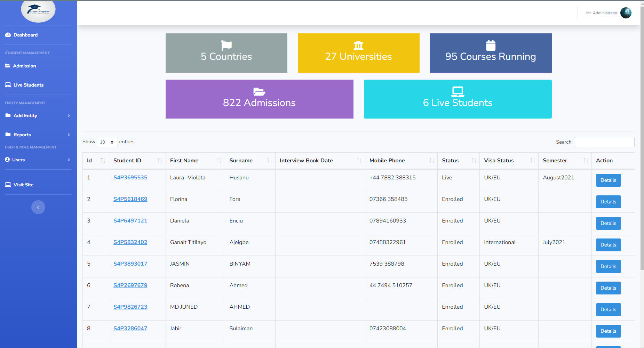Open the 822 Admissions summary card
The width and height of the screenshot is (644, 348).
point(260,99)
